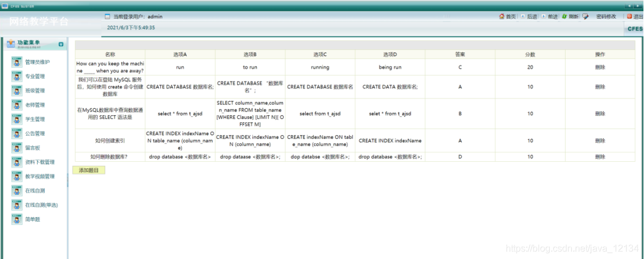
Task: Click the 'running' option cell
Action: [320, 68]
